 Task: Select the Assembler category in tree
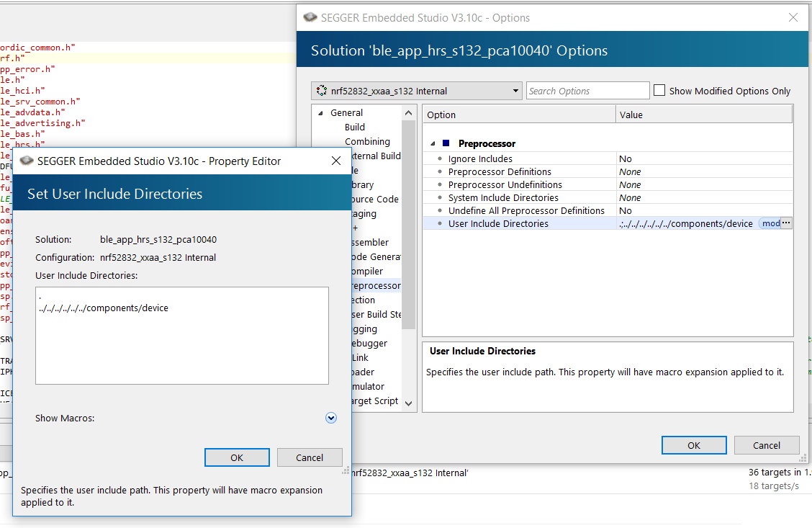tap(369, 242)
